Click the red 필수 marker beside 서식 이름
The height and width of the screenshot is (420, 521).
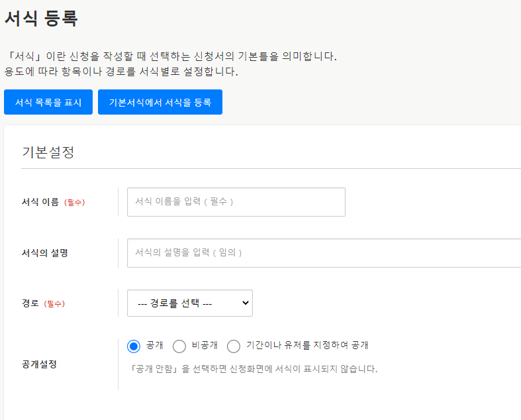pyautogui.click(x=74, y=203)
